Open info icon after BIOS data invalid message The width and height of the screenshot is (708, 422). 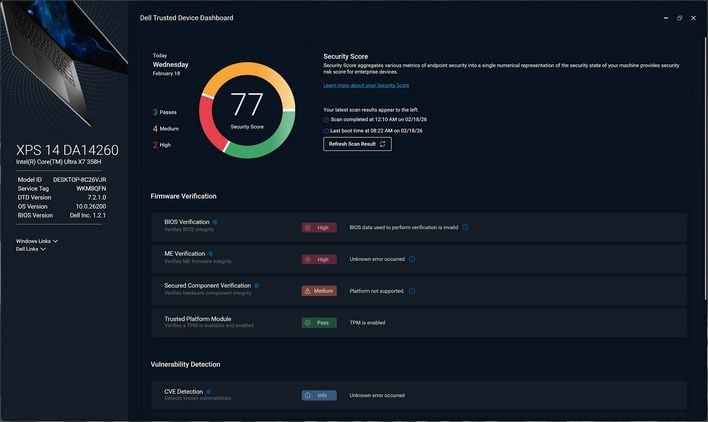tap(466, 227)
